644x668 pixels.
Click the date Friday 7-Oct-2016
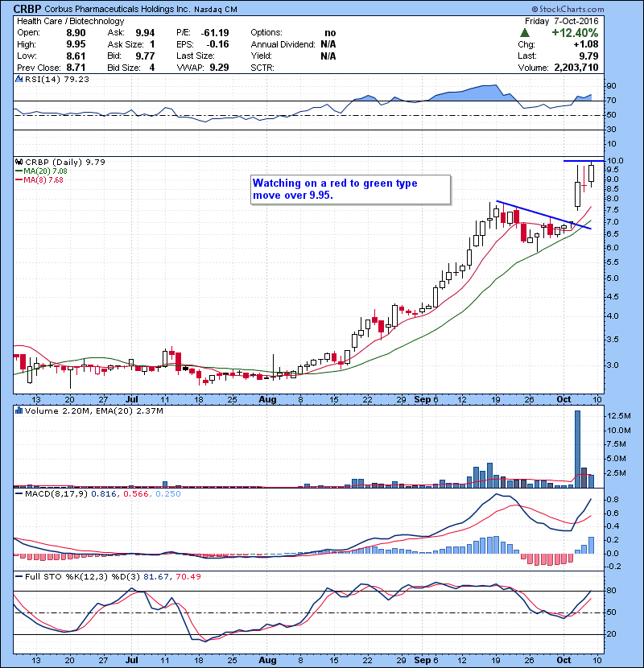(x=561, y=21)
